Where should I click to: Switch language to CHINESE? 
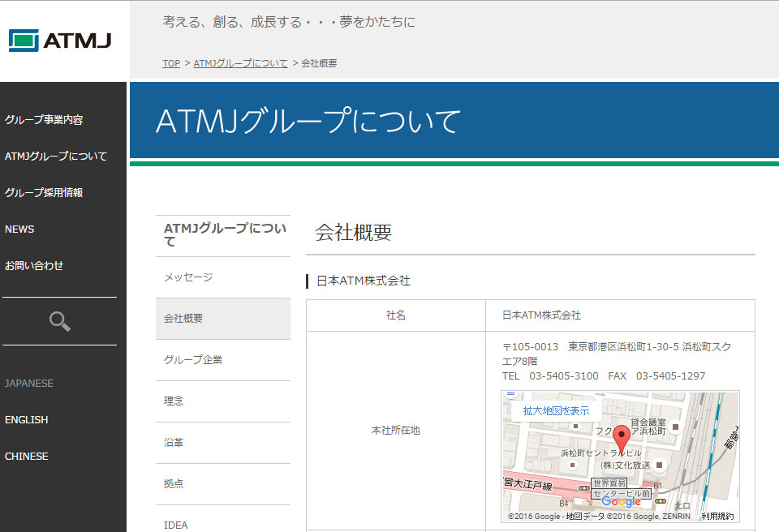(x=26, y=457)
